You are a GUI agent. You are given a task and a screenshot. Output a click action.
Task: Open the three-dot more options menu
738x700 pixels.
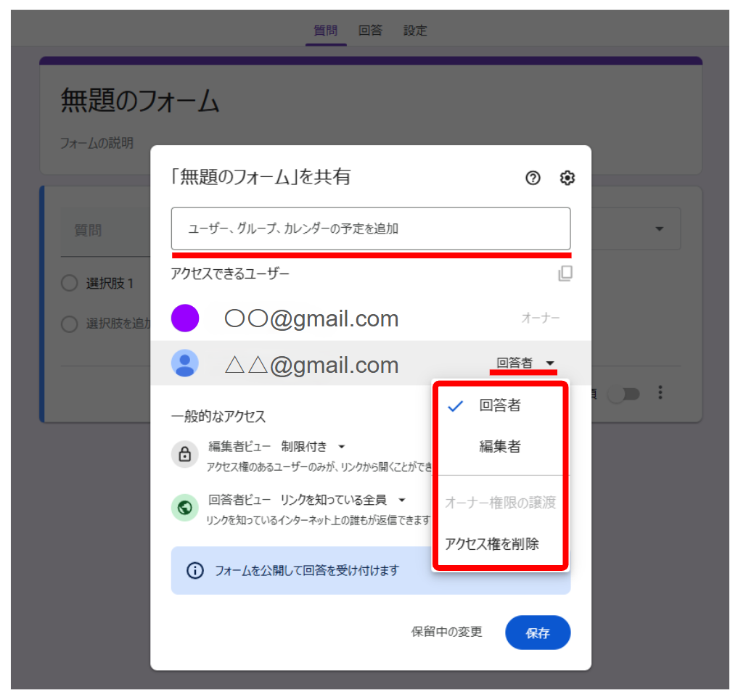pos(660,393)
